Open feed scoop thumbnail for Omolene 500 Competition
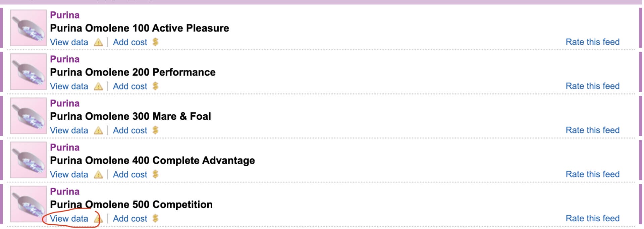Image resolution: width=644 pixels, height=229 pixels. (x=28, y=204)
